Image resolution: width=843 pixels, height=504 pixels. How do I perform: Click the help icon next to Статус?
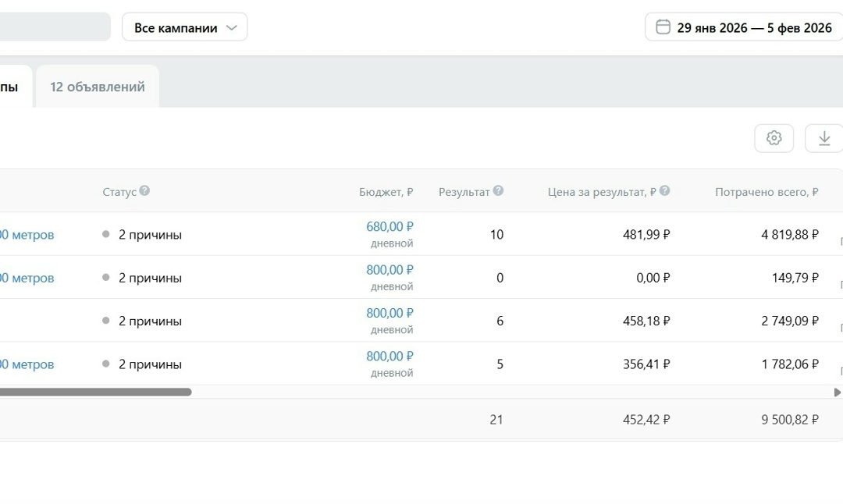(x=144, y=191)
